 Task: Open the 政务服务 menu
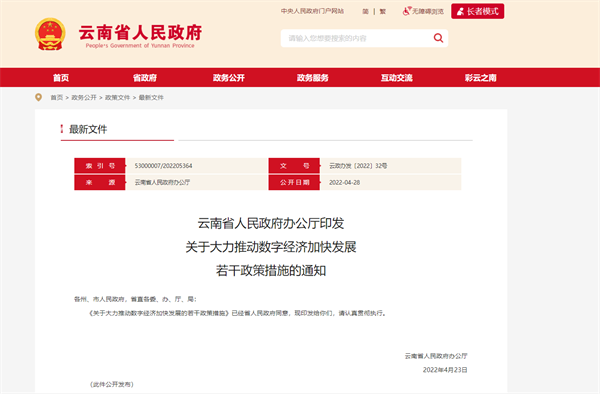point(313,78)
